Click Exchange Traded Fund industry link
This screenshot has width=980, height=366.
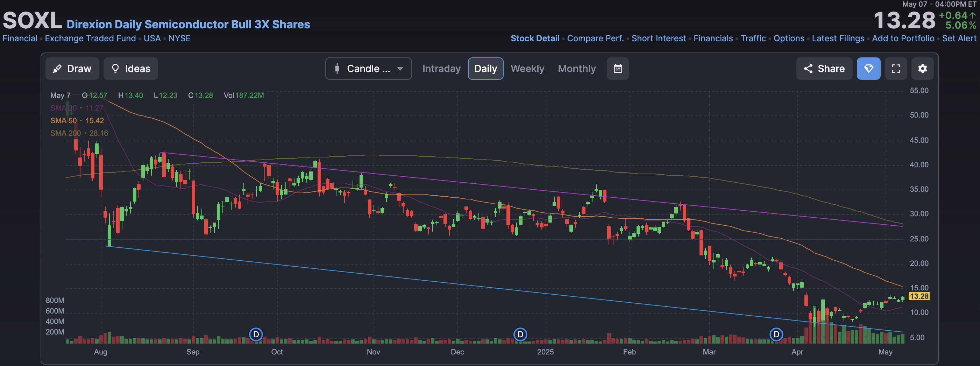[x=90, y=38]
